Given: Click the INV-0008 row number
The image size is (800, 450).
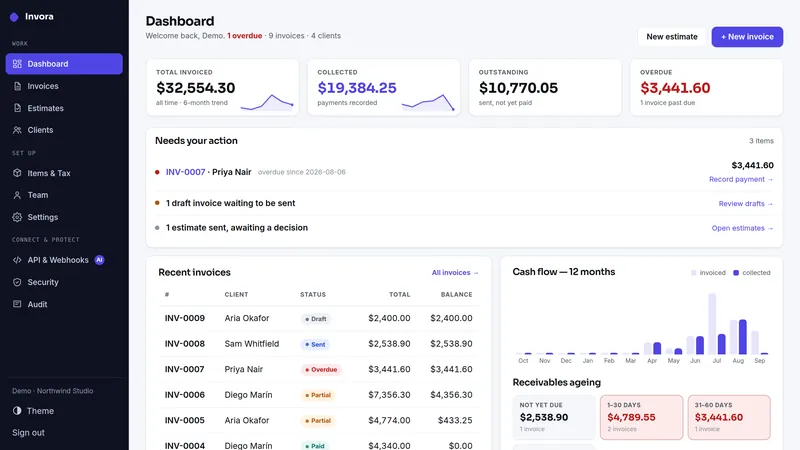Looking at the screenshot, I should coord(185,344).
